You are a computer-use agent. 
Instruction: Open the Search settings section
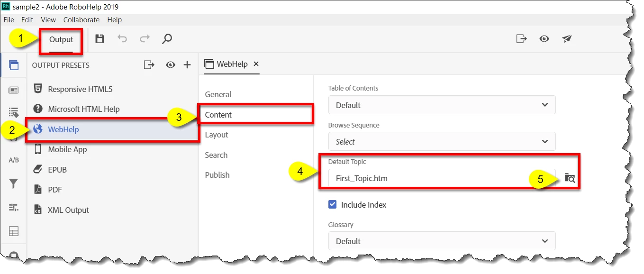pos(216,155)
